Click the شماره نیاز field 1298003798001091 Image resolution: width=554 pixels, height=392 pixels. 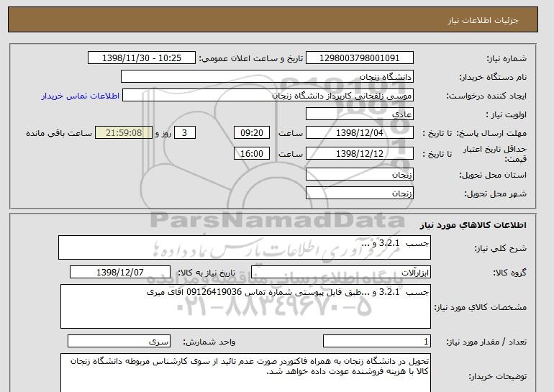[359, 58]
